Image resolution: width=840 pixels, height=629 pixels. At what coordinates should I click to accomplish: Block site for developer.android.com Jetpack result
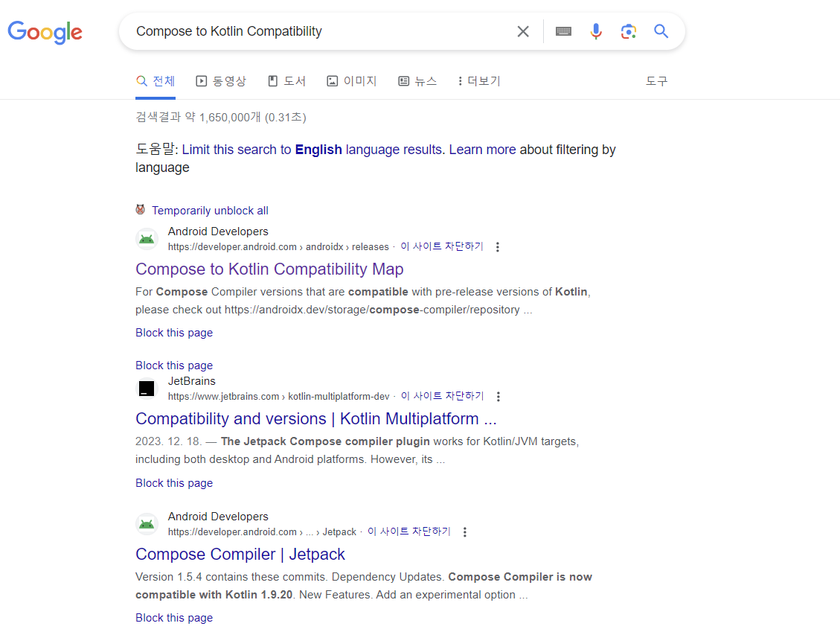click(409, 531)
